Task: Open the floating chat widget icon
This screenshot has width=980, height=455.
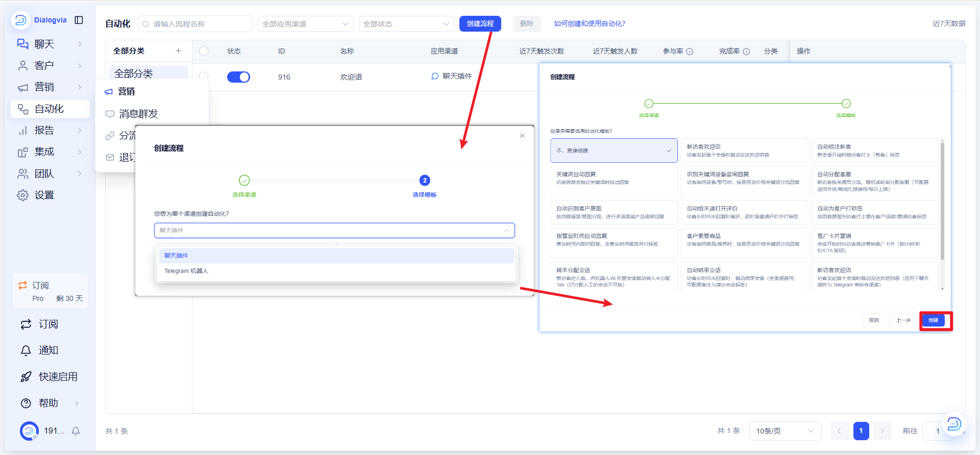Action: [x=954, y=423]
